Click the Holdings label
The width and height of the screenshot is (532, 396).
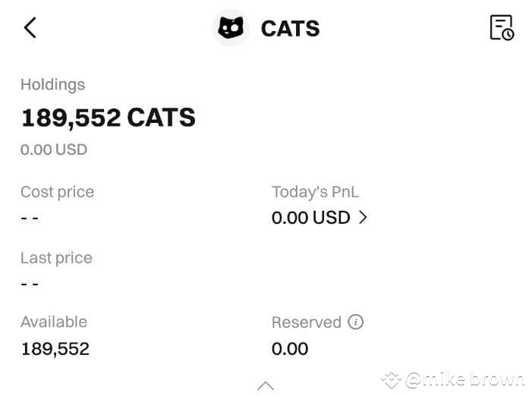[x=52, y=84]
